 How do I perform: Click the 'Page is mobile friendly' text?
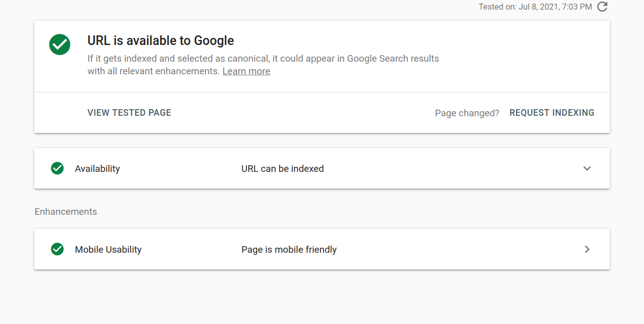click(x=289, y=250)
